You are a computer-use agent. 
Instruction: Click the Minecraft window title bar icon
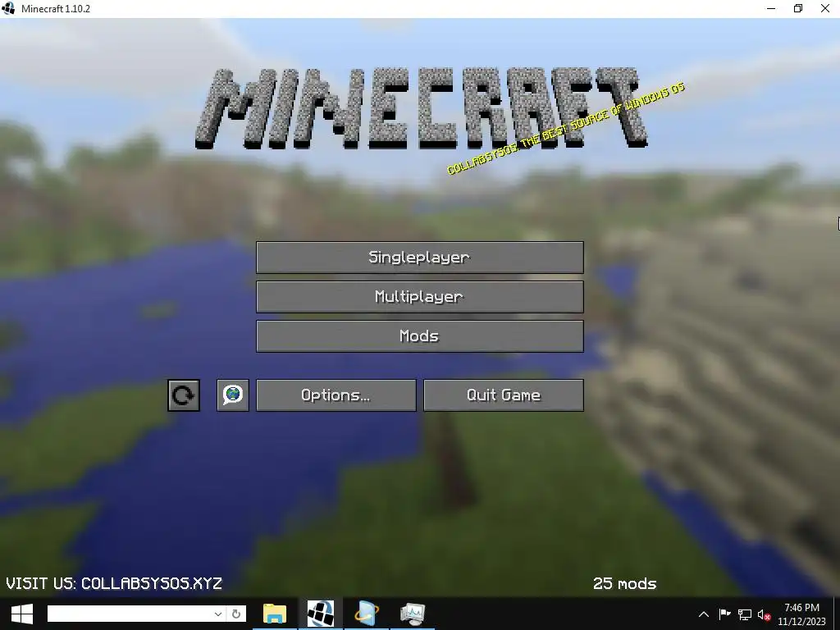[8, 8]
